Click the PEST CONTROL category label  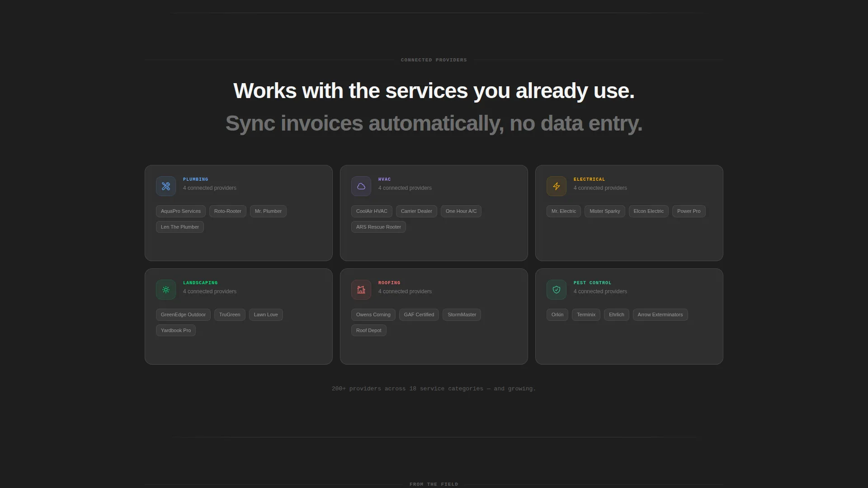(593, 283)
